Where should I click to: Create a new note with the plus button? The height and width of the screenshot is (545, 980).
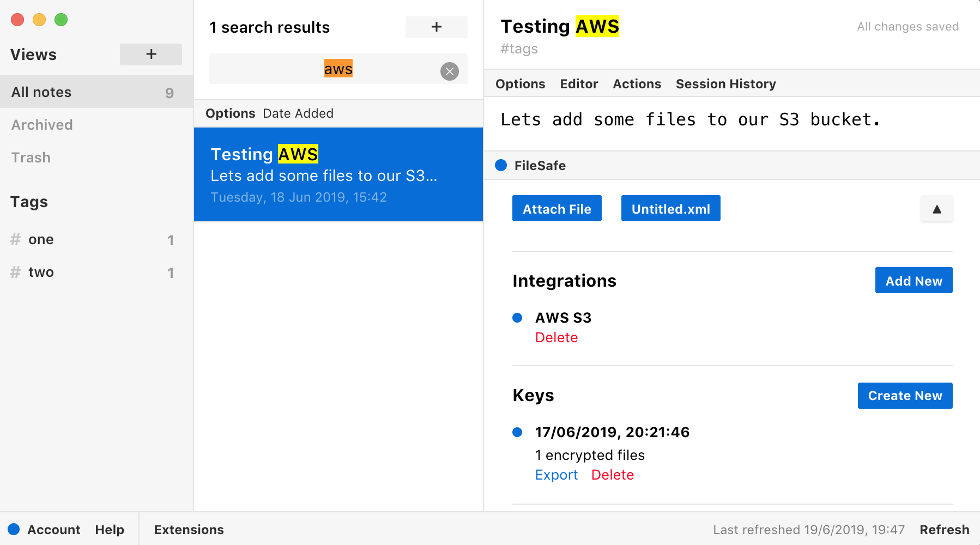(x=436, y=27)
